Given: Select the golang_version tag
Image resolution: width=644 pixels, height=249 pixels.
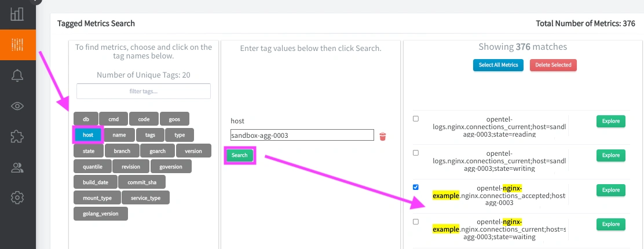Looking at the screenshot, I should [101, 213].
